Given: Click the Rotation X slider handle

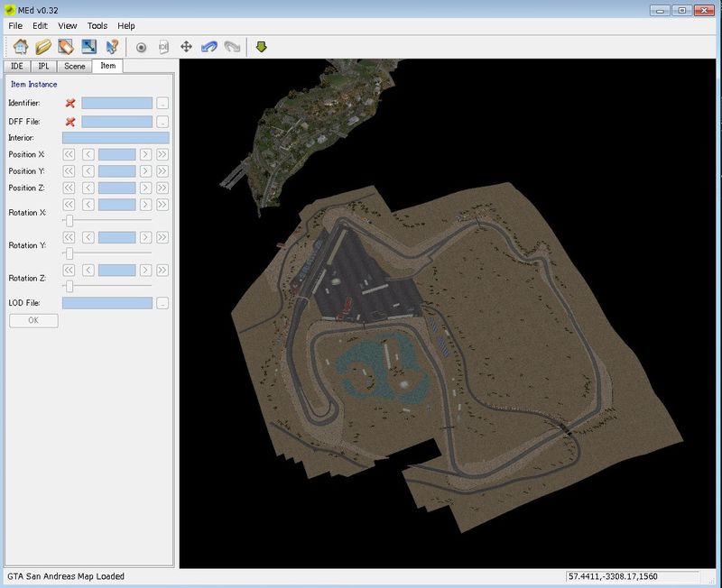Looking at the screenshot, I should coord(69,221).
